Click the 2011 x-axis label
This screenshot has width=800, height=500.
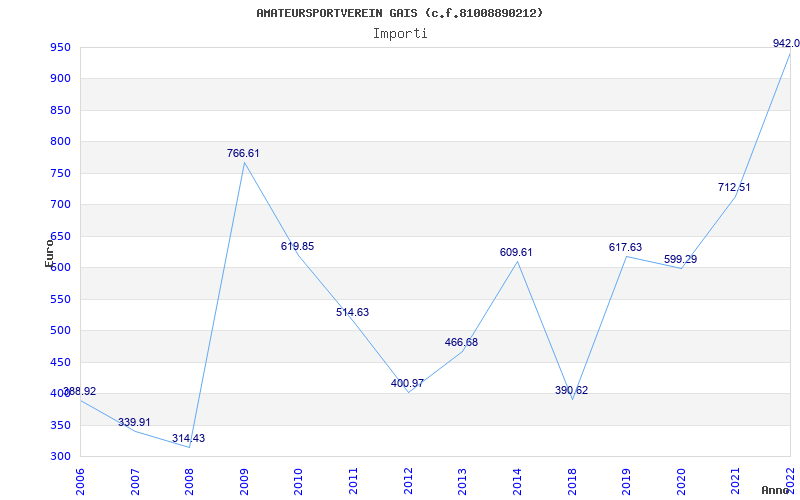[x=353, y=482]
